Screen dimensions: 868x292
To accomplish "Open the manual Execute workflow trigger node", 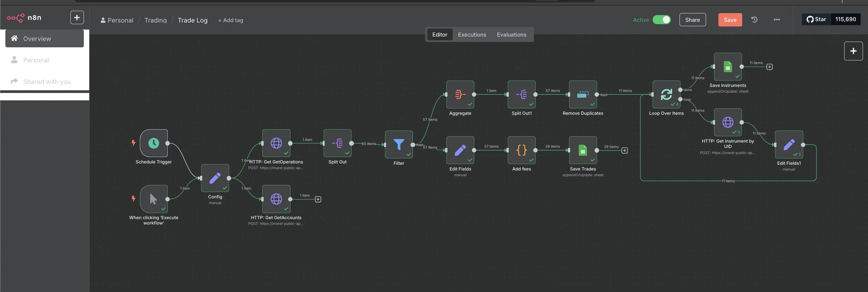I will click(154, 199).
